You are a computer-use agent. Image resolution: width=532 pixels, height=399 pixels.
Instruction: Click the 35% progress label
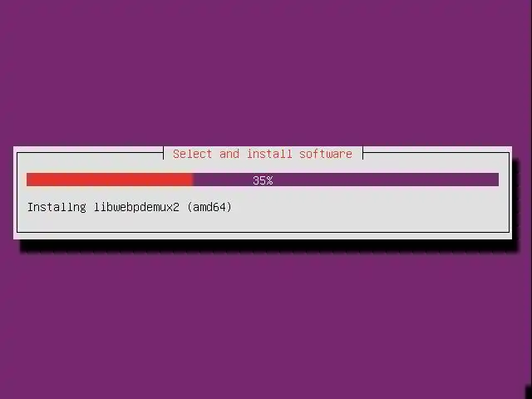pyautogui.click(x=263, y=180)
